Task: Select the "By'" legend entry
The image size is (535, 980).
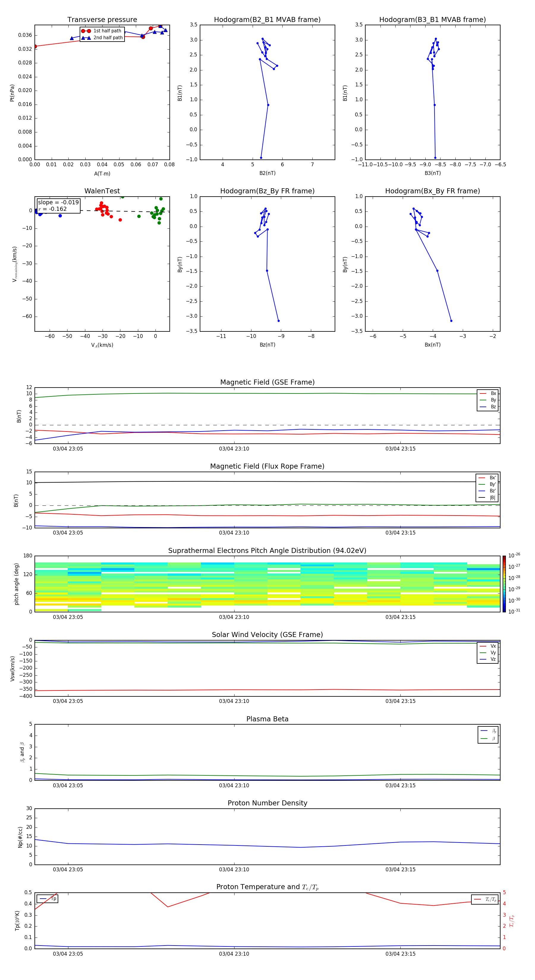Action: pos(487,484)
